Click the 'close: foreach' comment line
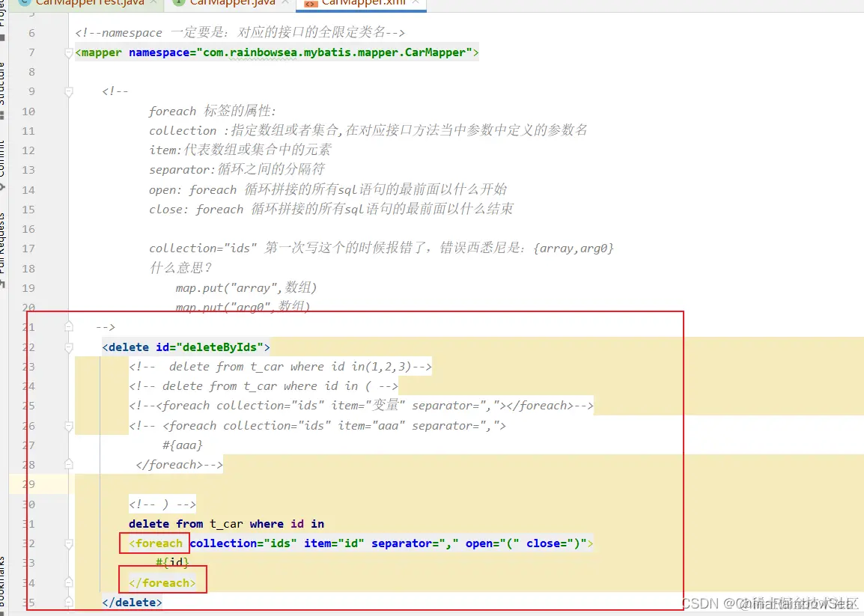 point(331,209)
